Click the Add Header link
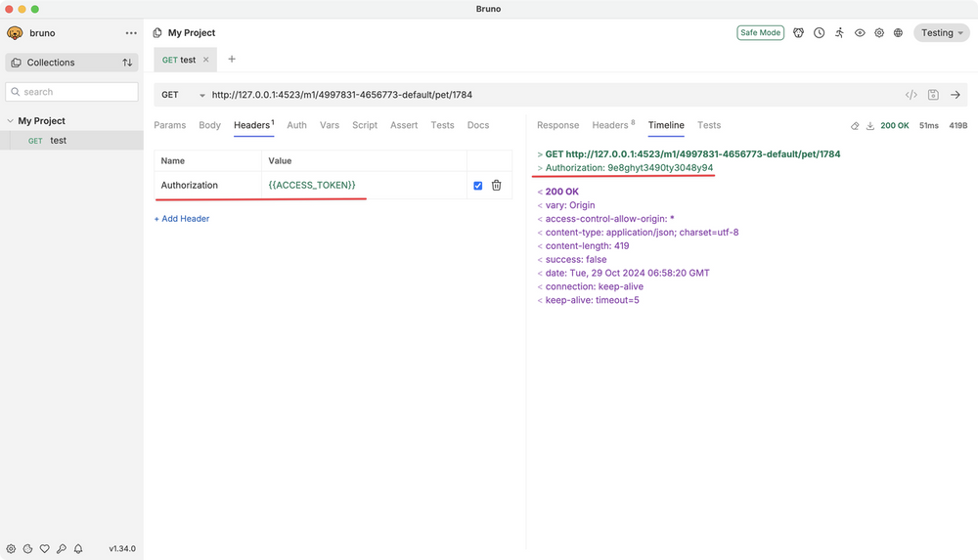Screen dimensions: 978x560 click(x=182, y=219)
